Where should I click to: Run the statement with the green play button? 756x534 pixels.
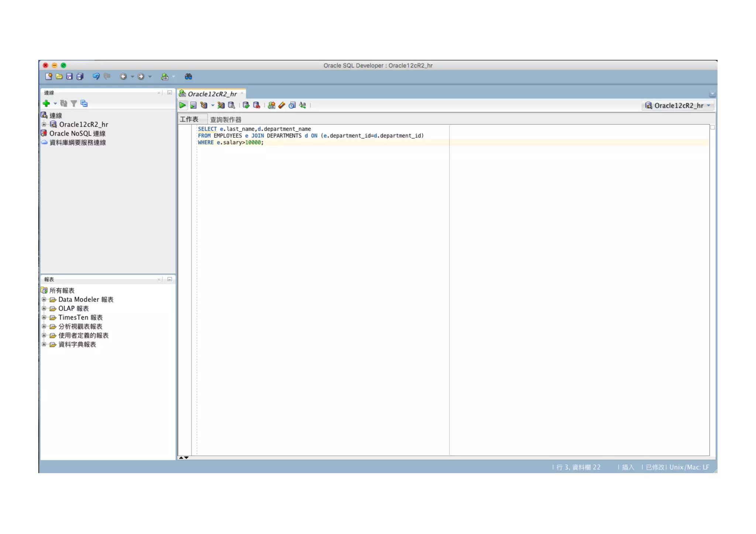[x=182, y=105]
